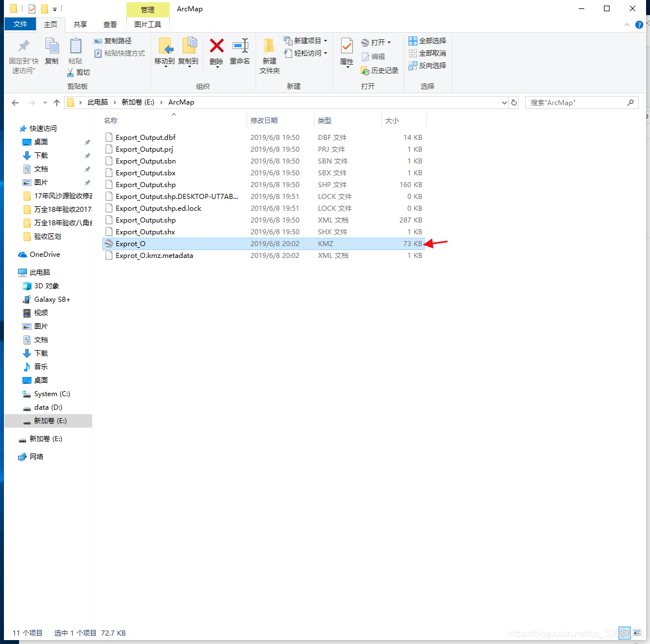Refresh the ArcMap folder view
650x644 pixels.
[x=514, y=102]
